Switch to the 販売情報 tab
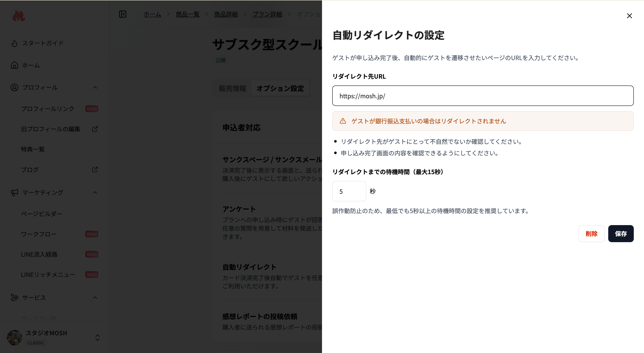This screenshot has height=353, width=644. 232,88
